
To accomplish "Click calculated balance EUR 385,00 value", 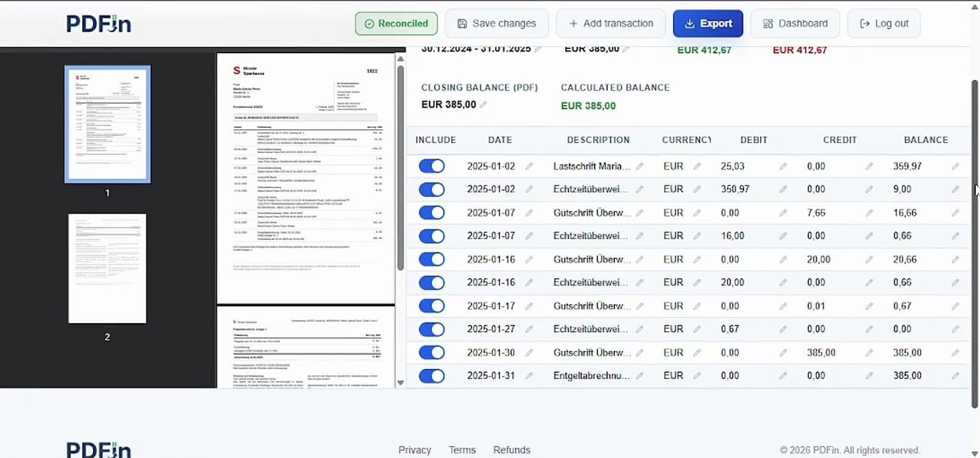I will coord(588,106).
